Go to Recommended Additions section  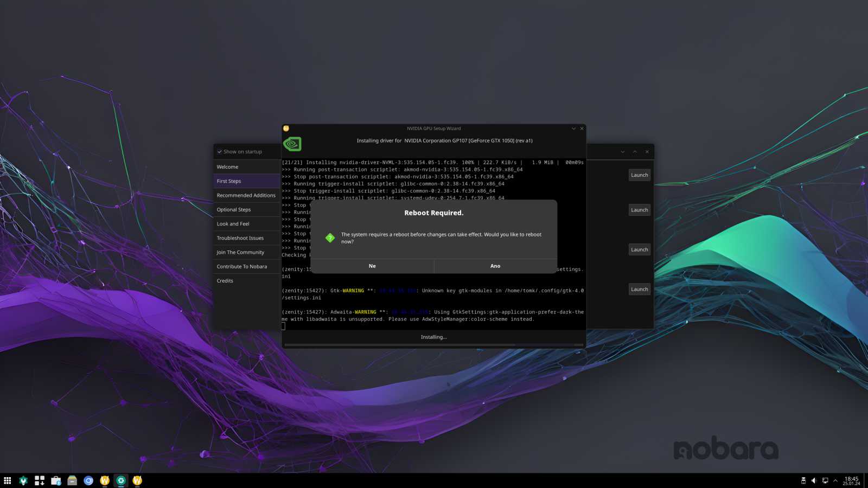[247, 195]
